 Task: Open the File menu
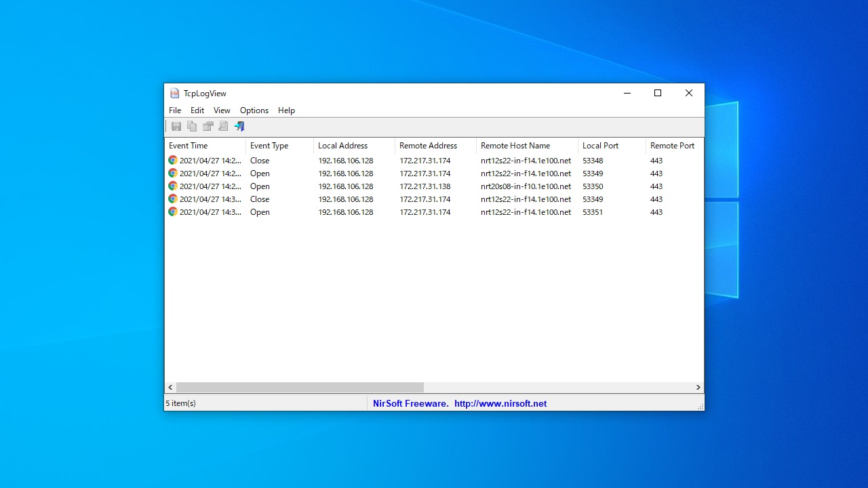point(175,110)
